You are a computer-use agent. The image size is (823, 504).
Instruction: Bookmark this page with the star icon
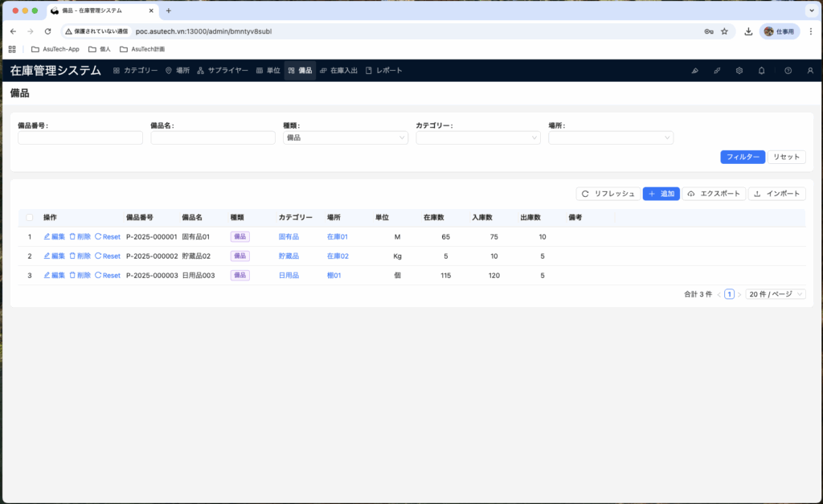pos(724,31)
